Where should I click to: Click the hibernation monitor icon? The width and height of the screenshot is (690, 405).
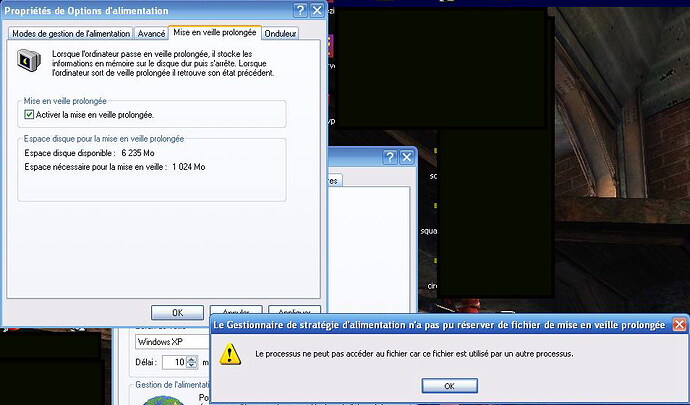click(29, 62)
